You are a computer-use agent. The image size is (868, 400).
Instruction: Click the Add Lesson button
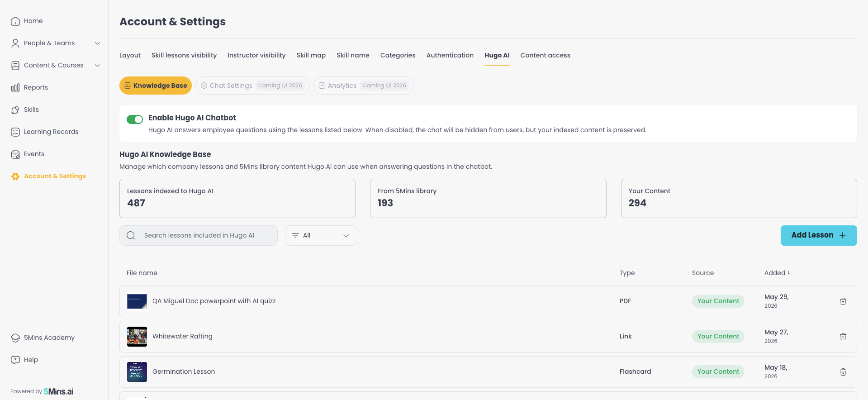click(819, 235)
